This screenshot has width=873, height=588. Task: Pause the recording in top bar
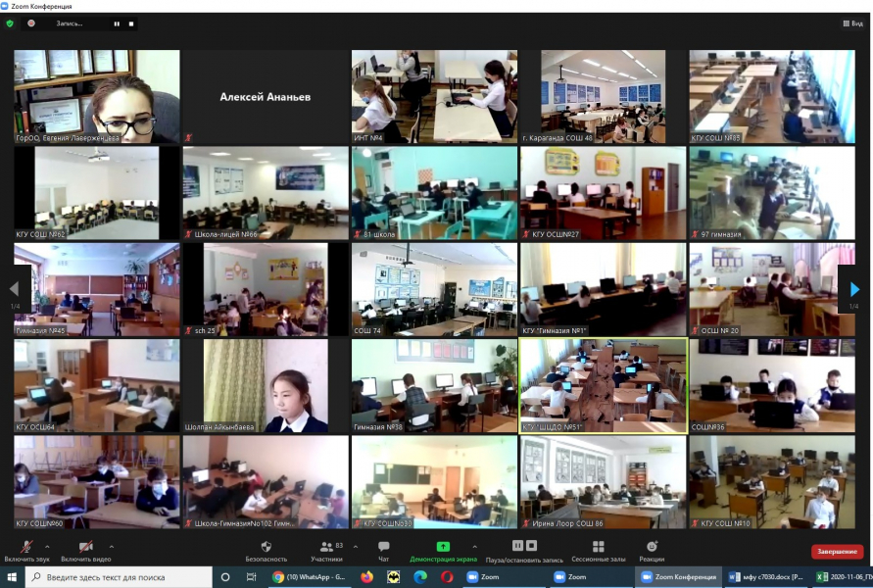118,23
